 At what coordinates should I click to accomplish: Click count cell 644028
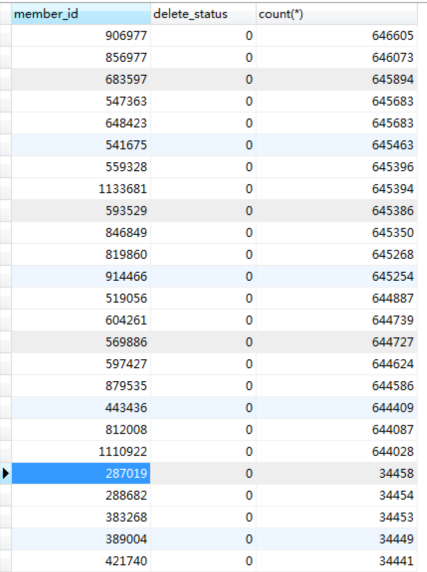coord(337,452)
